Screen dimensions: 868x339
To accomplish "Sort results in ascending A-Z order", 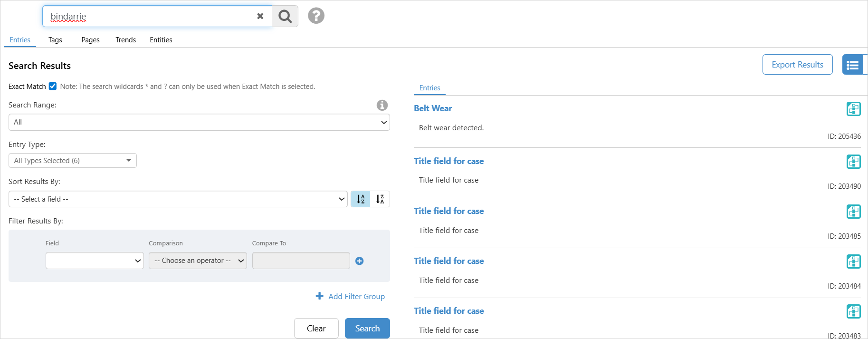I will (361, 199).
